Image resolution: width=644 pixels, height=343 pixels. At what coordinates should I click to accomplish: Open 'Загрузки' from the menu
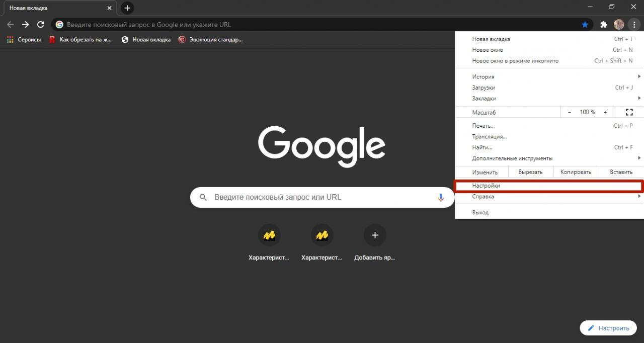[549, 88]
